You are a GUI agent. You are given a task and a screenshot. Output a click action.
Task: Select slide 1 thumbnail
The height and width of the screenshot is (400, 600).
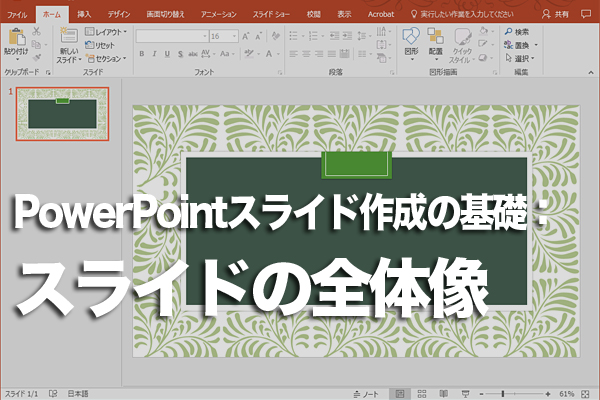point(62,114)
